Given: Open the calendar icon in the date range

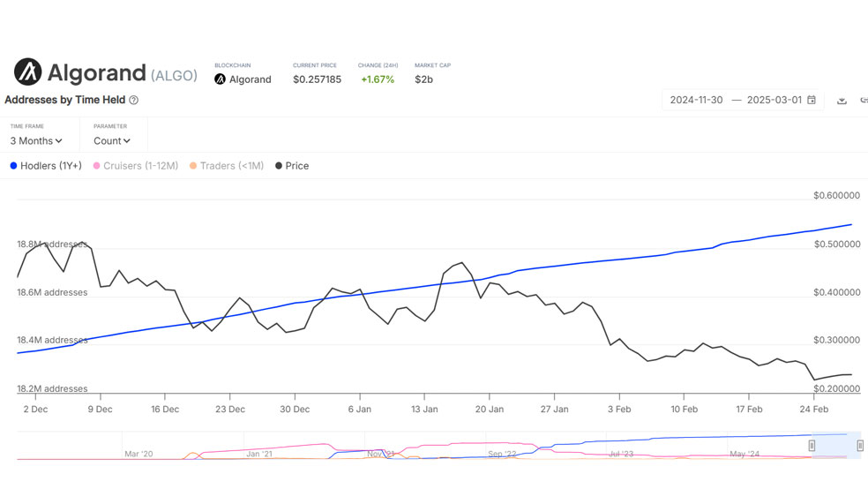Looking at the screenshot, I should click(811, 100).
